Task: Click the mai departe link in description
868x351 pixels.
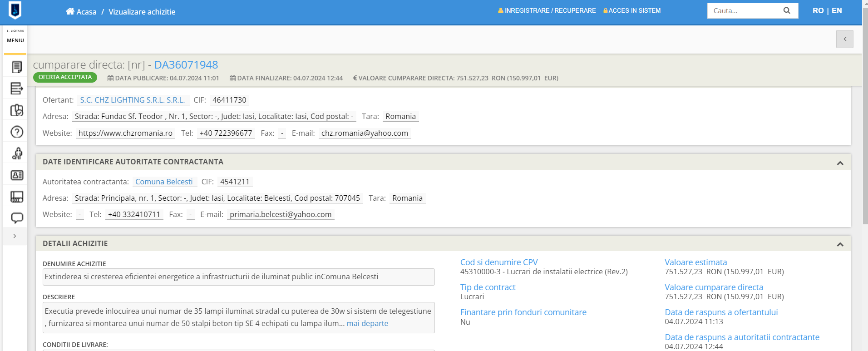Action: (x=367, y=323)
